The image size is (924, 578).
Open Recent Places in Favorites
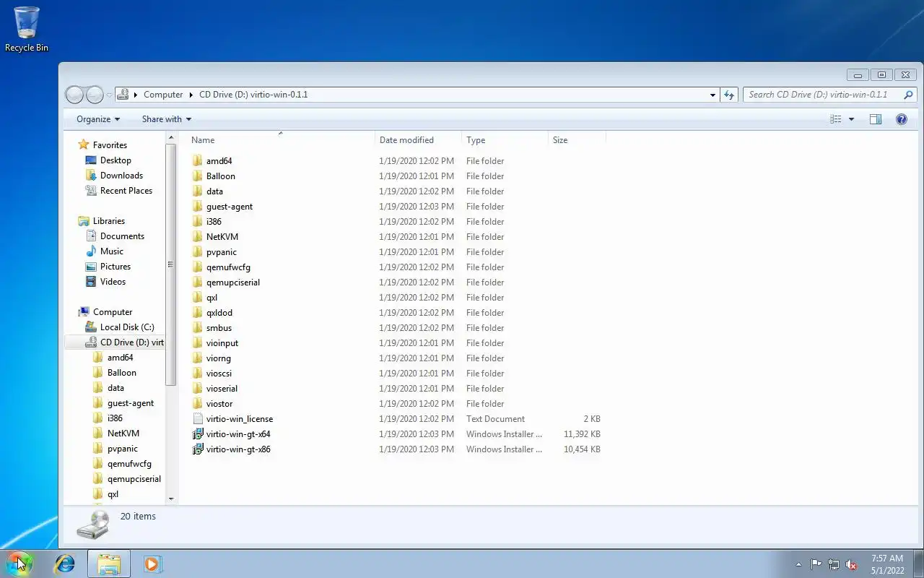tap(126, 191)
